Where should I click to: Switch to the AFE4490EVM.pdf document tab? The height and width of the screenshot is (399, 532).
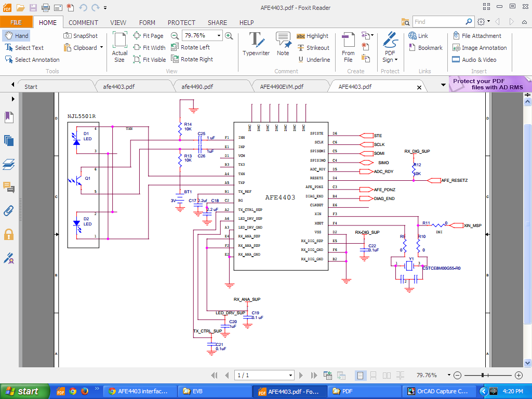282,87
